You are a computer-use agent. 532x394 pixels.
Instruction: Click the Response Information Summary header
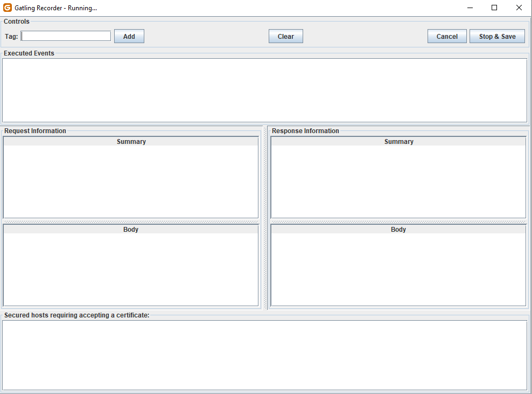[398, 142]
